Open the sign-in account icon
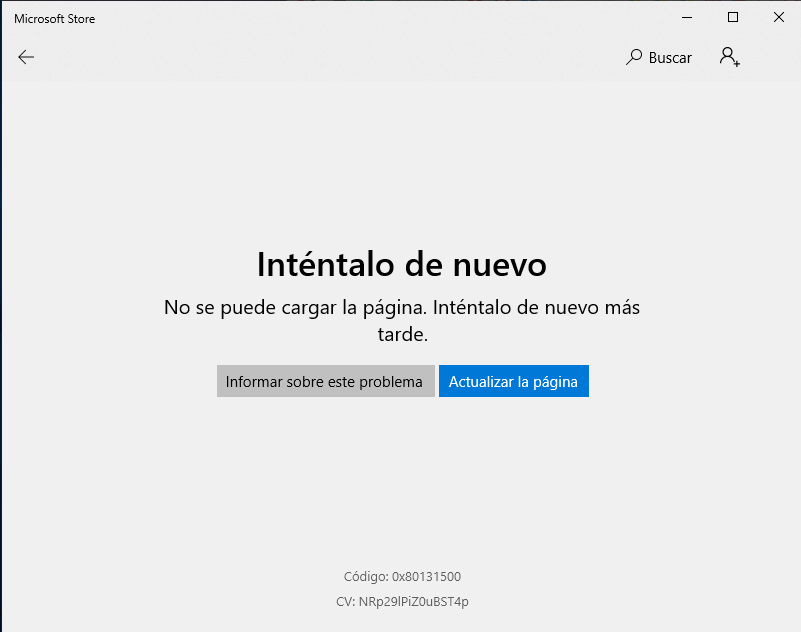801x632 pixels. point(729,57)
